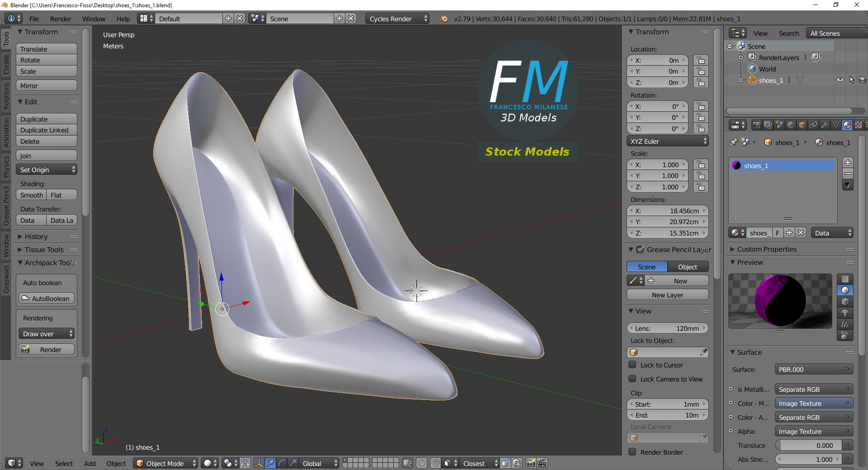Open Object properties tab cube icon
Image resolution: width=868 pixels, height=470 pixels.
tap(802, 125)
